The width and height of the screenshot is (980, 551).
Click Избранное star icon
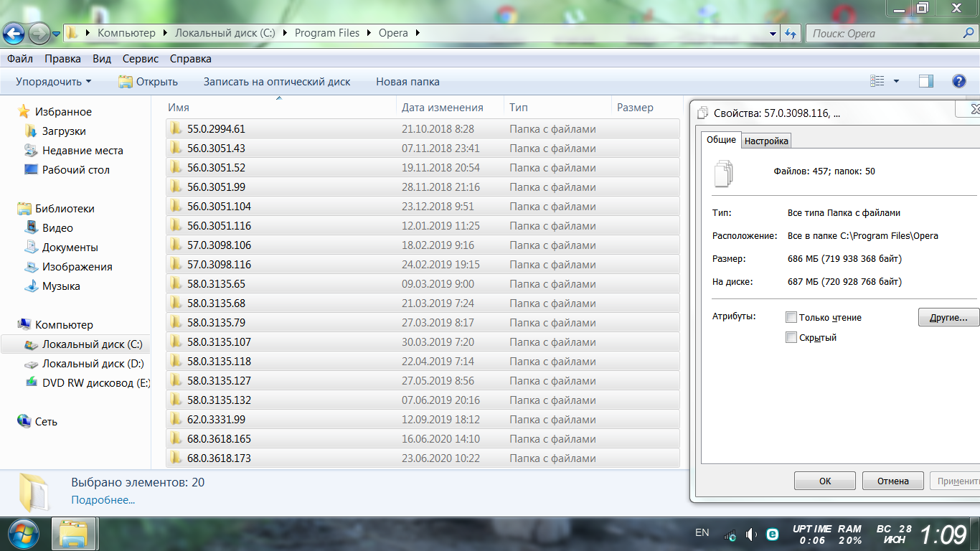pyautogui.click(x=24, y=112)
